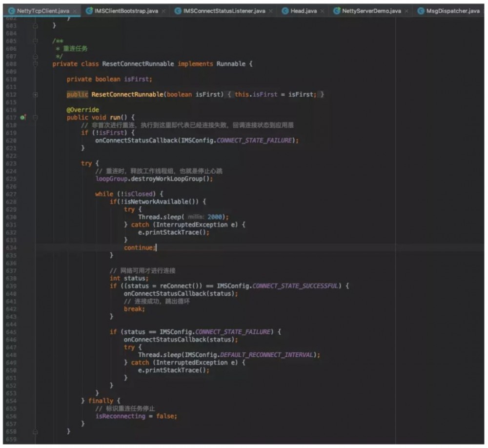This screenshot has height=448, width=488.
Task: Expand the collapsed body '{ this.isFirst = isFirst; }'
Action: click(x=276, y=94)
